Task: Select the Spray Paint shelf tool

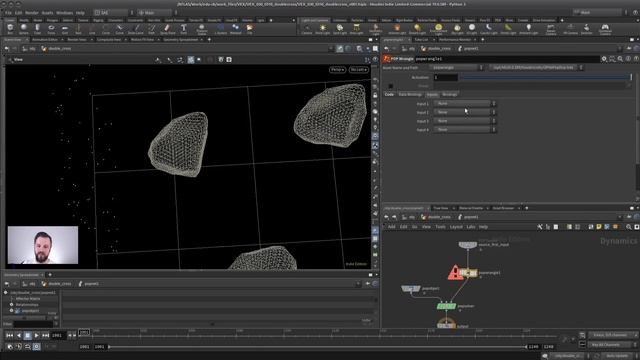Action: coord(167,29)
